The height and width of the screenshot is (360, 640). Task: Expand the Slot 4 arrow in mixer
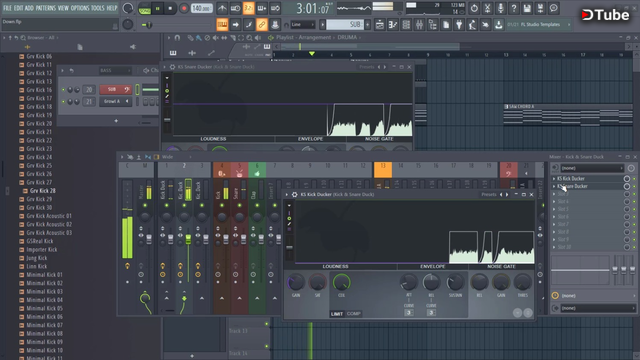coord(554,202)
